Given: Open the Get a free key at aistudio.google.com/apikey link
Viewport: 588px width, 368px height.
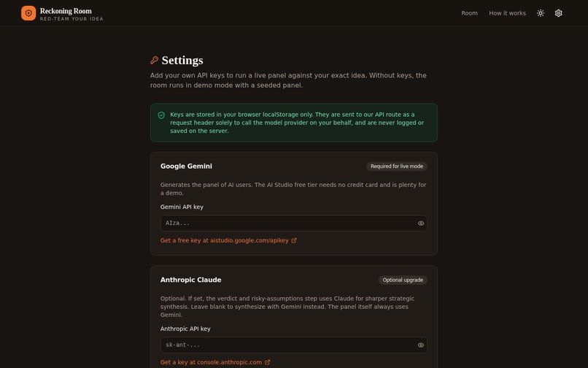Looking at the screenshot, I should pyautogui.click(x=228, y=240).
